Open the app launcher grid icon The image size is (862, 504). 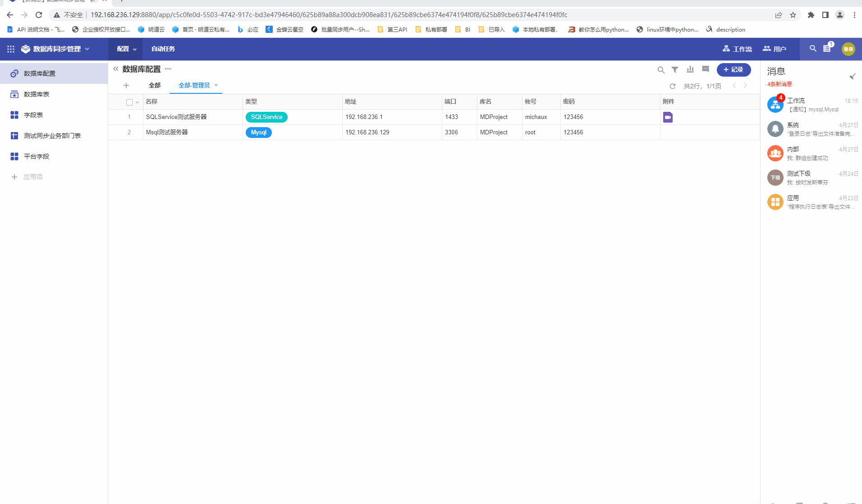coord(11,49)
